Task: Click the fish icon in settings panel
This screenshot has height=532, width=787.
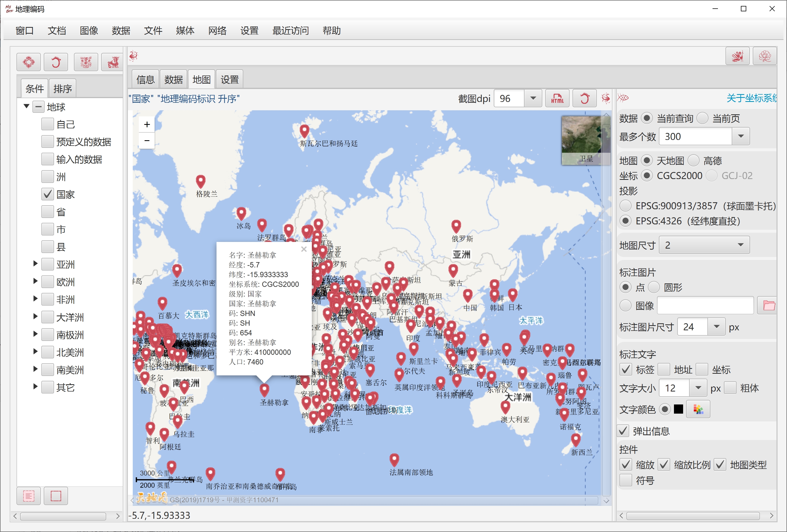Action: pyautogui.click(x=623, y=98)
